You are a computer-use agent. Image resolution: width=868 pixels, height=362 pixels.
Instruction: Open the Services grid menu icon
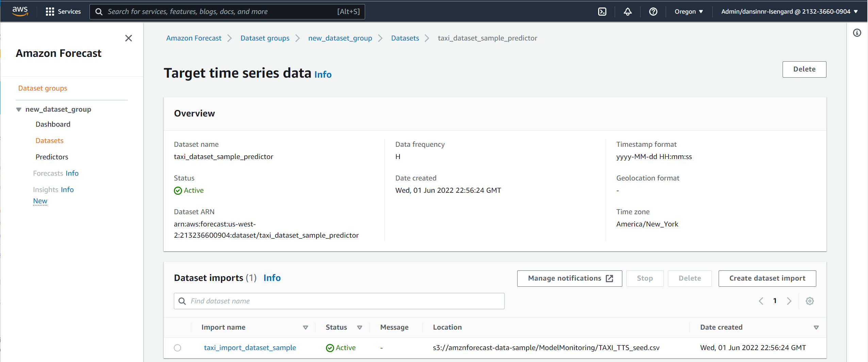click(50, 12)
